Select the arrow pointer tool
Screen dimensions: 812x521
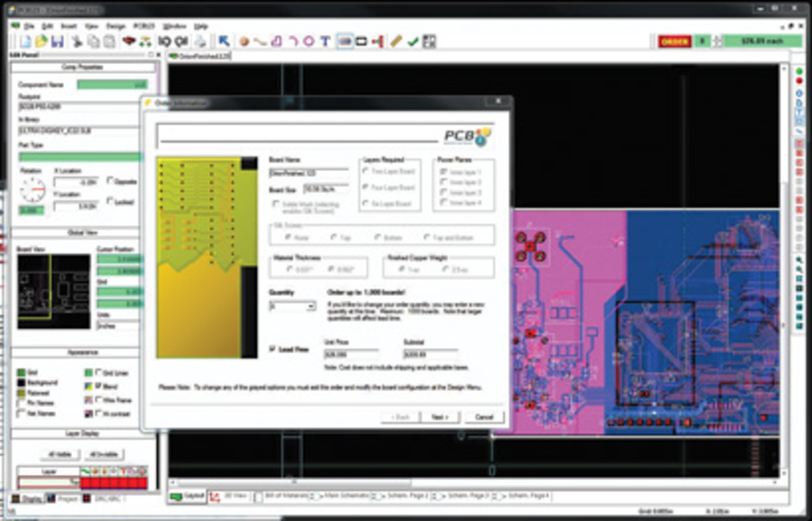coord(224,41)
